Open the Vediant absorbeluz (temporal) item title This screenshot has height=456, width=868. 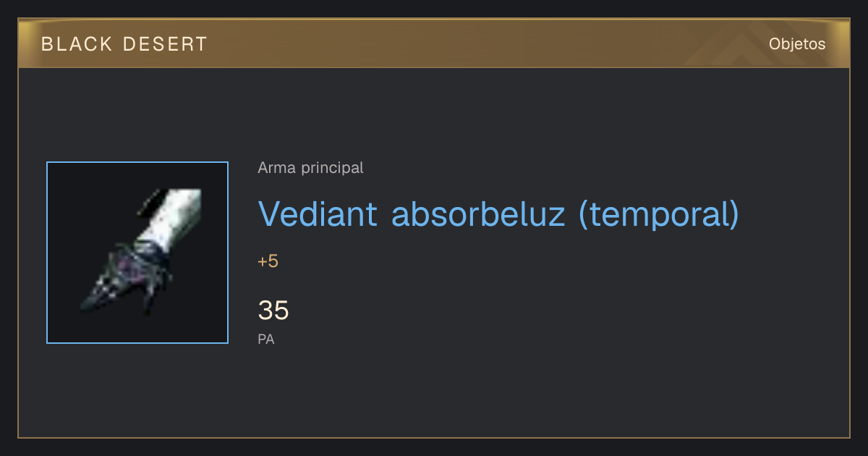pos(498,214)
